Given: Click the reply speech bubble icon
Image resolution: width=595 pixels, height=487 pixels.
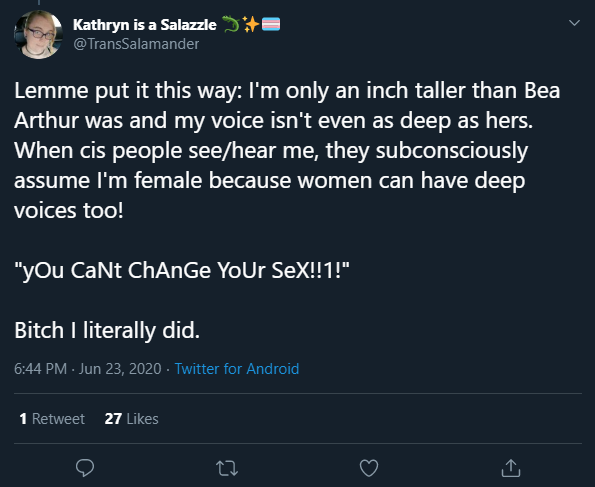Looking at the screenshot, I should [85, 468].
